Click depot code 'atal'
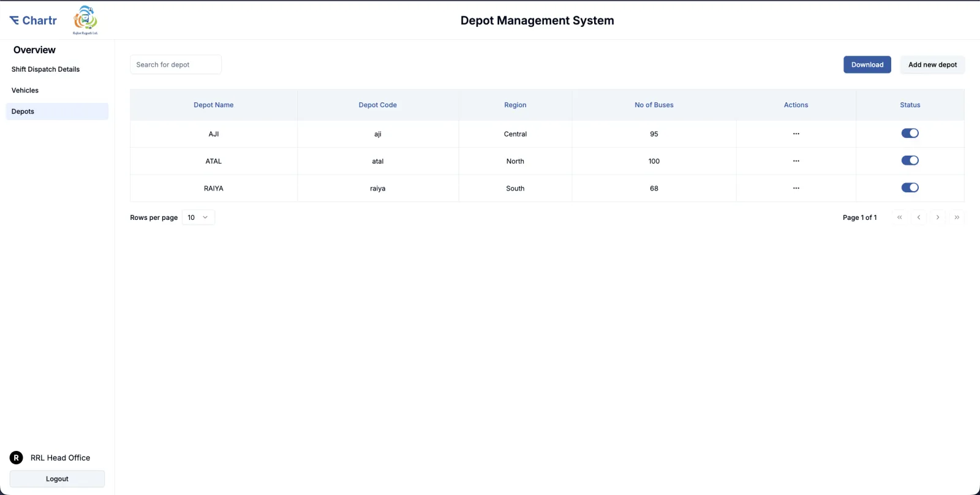The width and height of the screenshot is (980, 495). coord(378,161)
